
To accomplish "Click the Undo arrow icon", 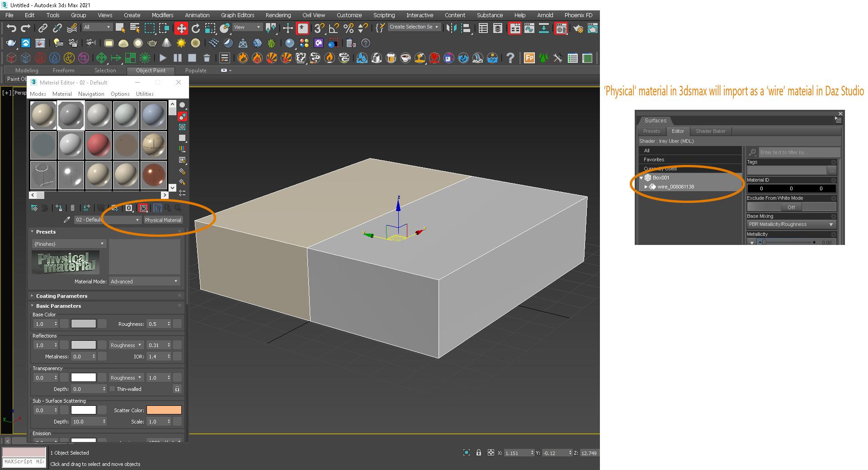I will pyautogui.click(x=11, y=28).
